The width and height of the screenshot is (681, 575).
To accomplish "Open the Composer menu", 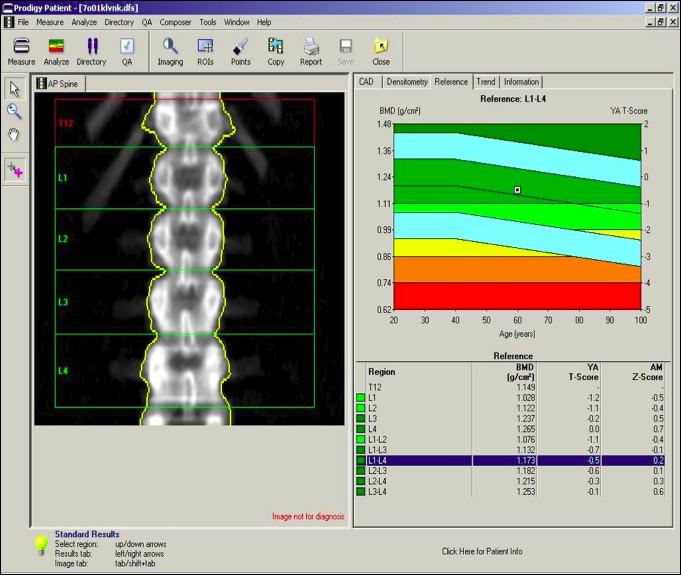I will pos(175,22).
